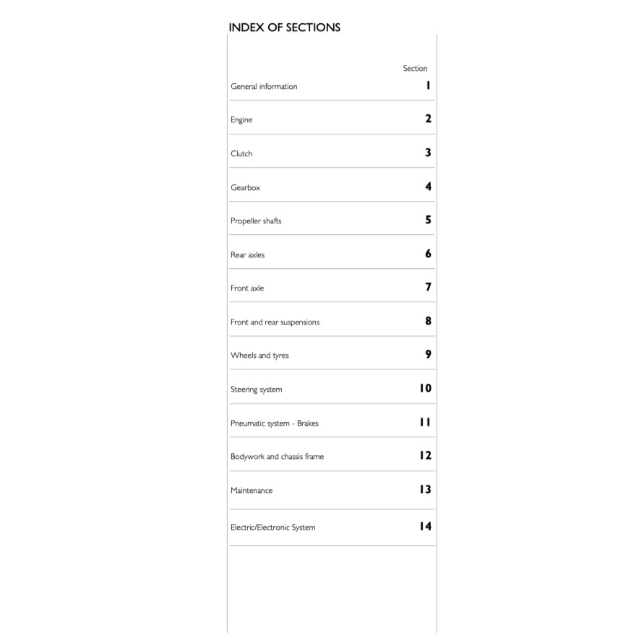Open the General information section entry
This screenshot has width=644, height=644.
click(x=264, y=87)
